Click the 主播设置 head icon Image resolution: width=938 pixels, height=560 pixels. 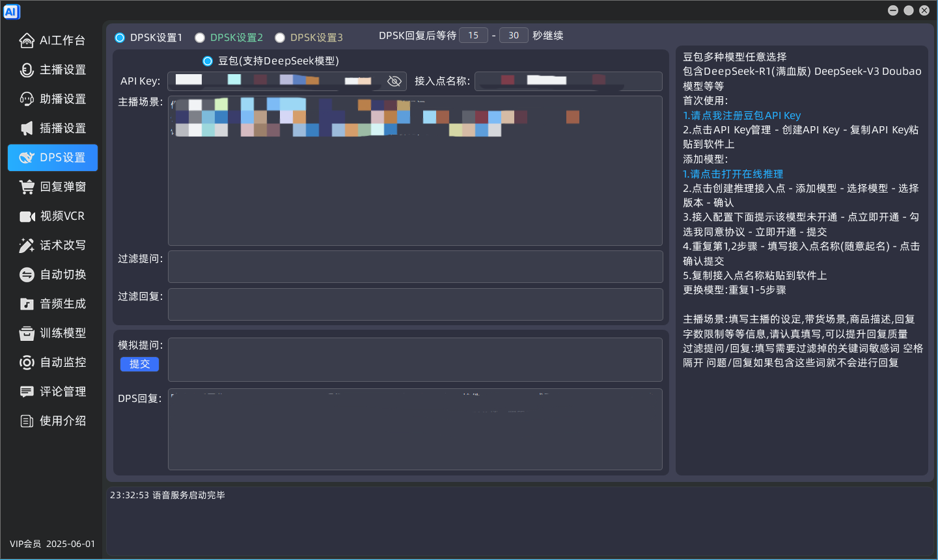(27, 70)
